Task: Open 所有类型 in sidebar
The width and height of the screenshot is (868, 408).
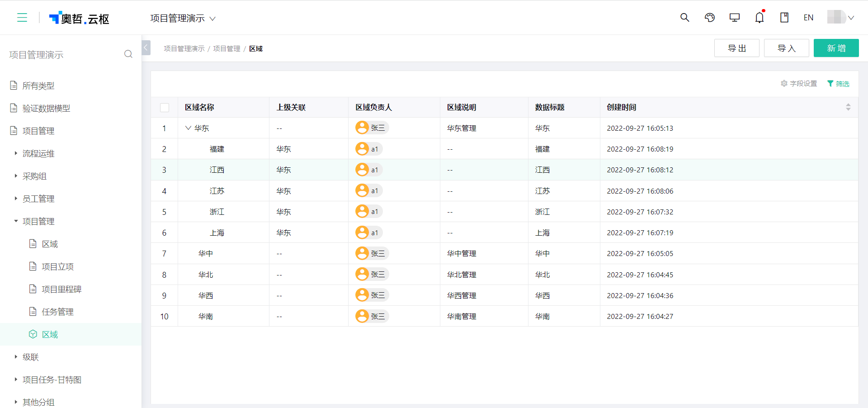Action: tap(38, 85)
